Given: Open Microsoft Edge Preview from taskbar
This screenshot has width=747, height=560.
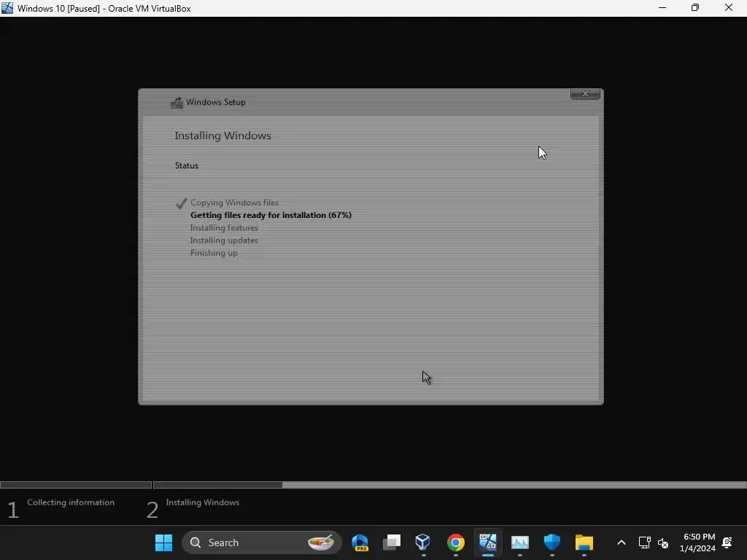Looking at the screenshot, I should coord(360,542).
